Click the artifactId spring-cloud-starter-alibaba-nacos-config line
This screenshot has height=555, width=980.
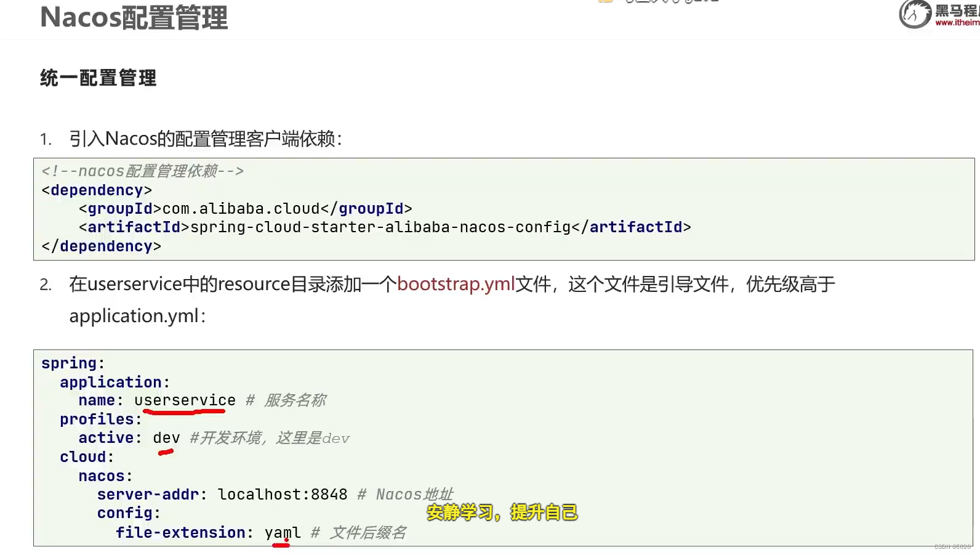(385, 227)
